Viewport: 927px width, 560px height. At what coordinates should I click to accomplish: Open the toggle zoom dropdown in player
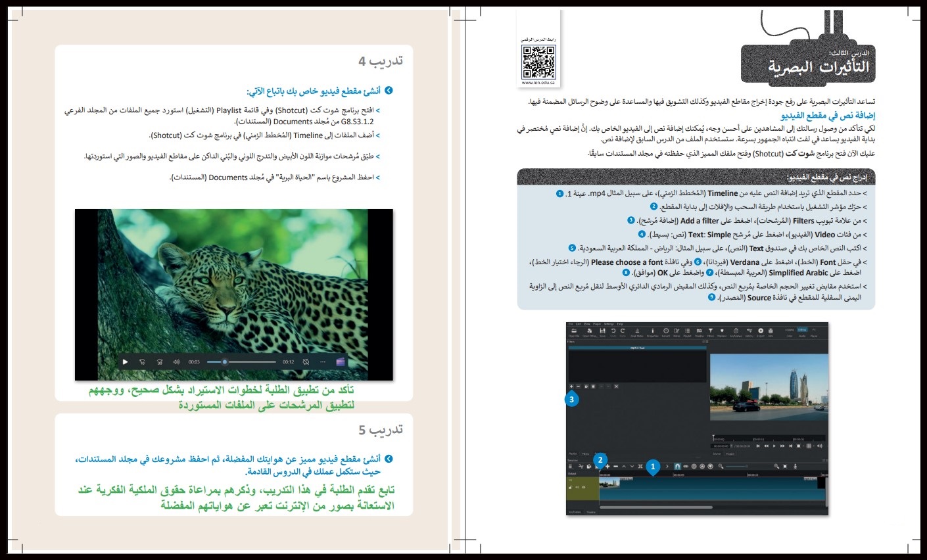click(x=799, y=446)
